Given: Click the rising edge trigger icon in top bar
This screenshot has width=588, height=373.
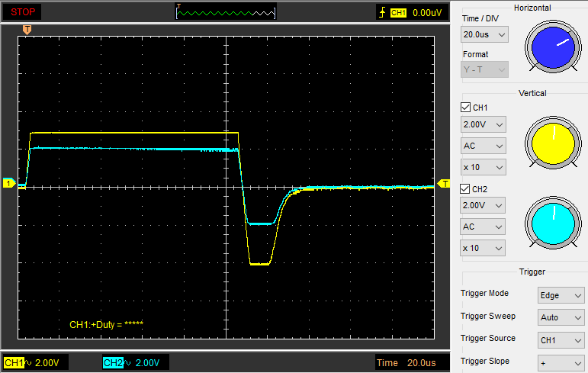Looking at the screenshot, I should click(x=381, y=12).
